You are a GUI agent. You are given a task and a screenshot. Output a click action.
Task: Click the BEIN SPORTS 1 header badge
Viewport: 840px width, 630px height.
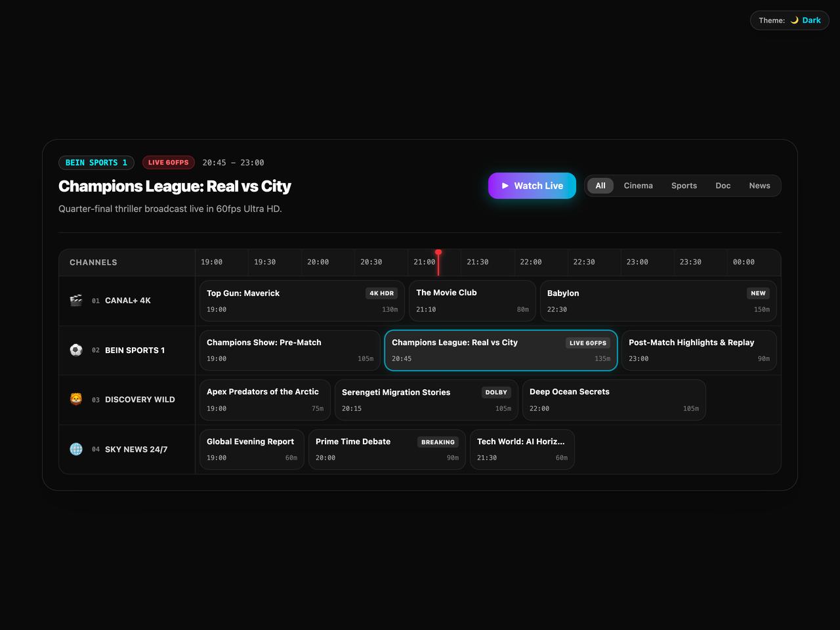click(96, 163)
